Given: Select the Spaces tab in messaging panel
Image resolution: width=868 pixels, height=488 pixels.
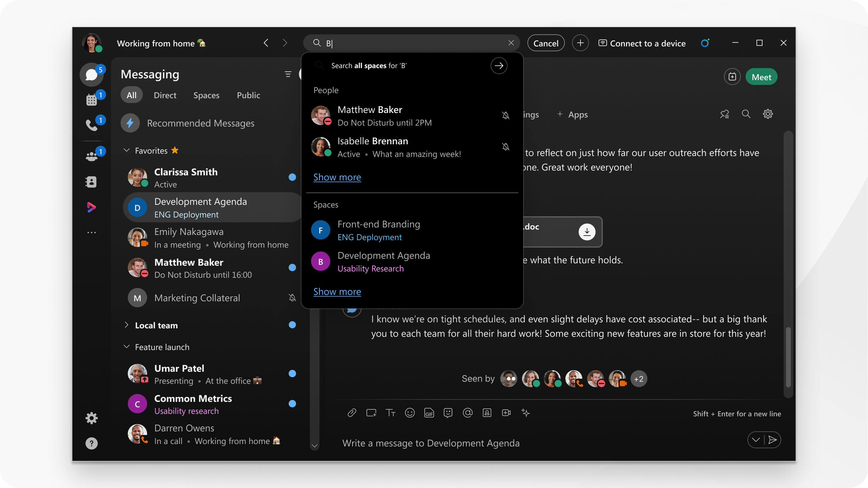Looking at the screenshot, I should pyautogui.click(x=206, y=94).
